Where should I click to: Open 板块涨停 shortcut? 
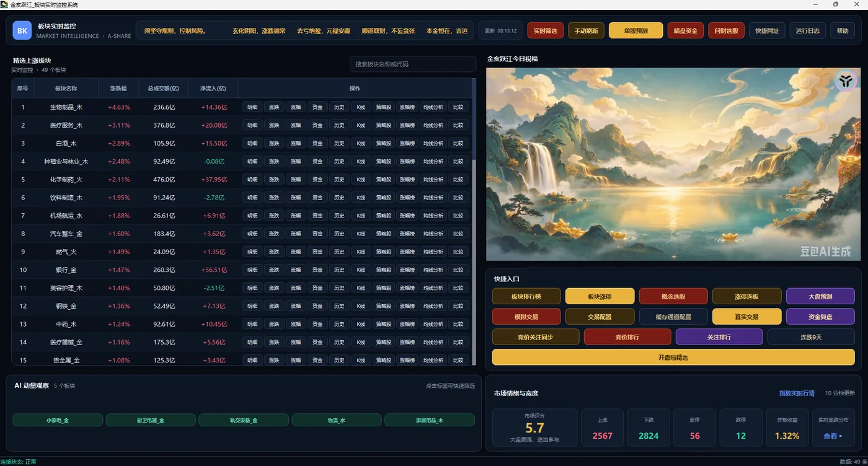600,296
